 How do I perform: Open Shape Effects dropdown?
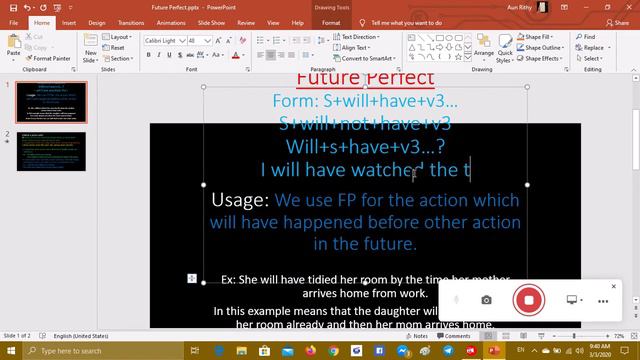(540, 58)
